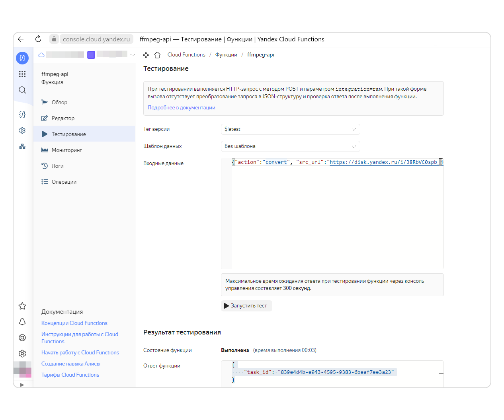Open notifications with the bell icon

pyautogui.click(x=22, y=322)
